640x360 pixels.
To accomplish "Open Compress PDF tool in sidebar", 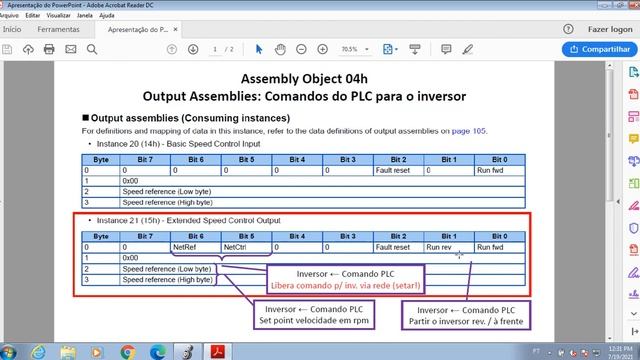I will 633,250.
